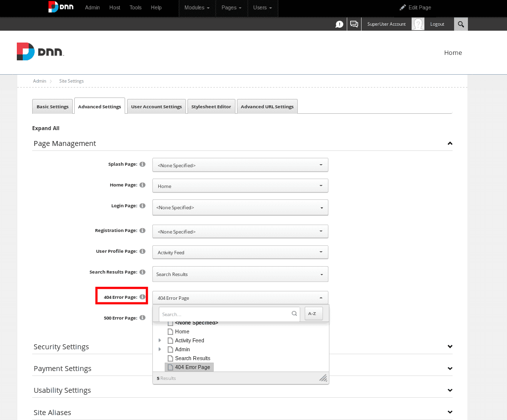Switch to the Advanced URL Settings tab

tap(267, 106)
